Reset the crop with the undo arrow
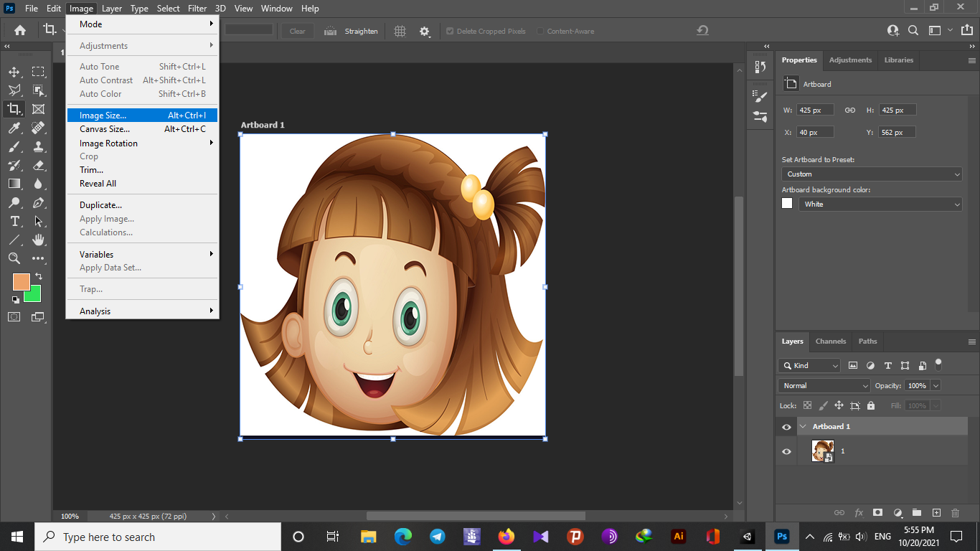Viewport: 980px width, 551px height. tap(703, 30)
